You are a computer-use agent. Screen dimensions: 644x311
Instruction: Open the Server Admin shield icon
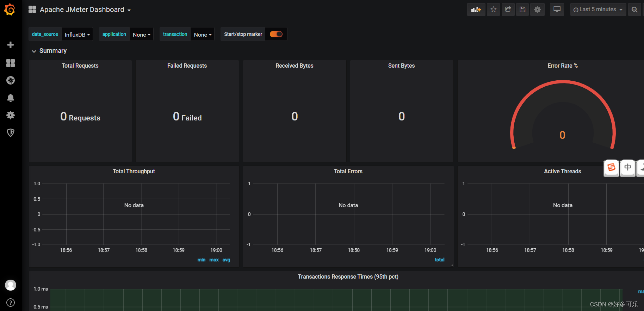pos(11,133)
